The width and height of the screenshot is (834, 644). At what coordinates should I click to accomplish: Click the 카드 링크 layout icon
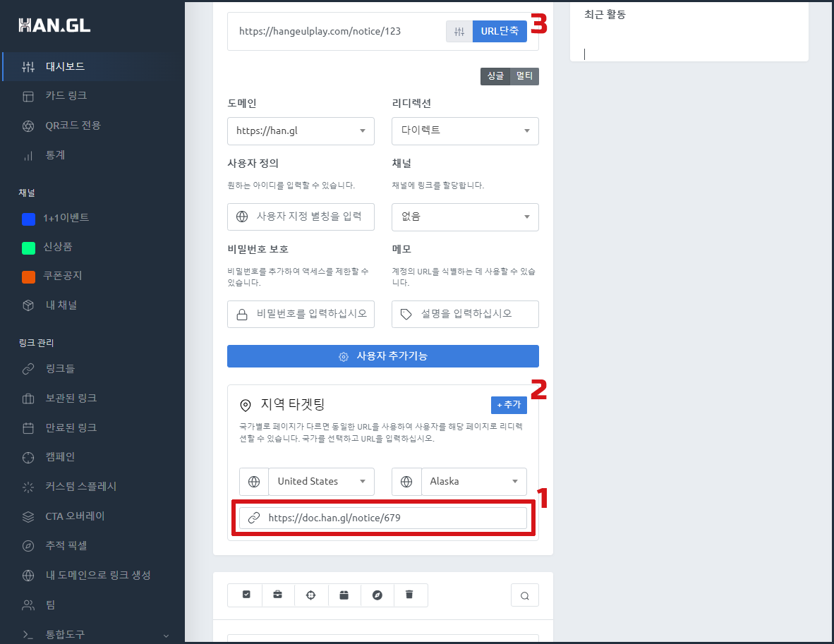click(28, 96)
